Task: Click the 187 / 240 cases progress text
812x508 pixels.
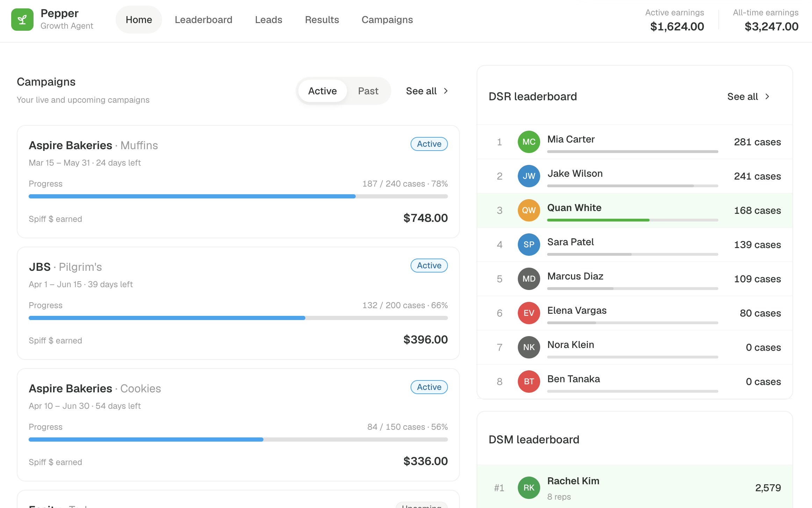Action: [405, 184]
